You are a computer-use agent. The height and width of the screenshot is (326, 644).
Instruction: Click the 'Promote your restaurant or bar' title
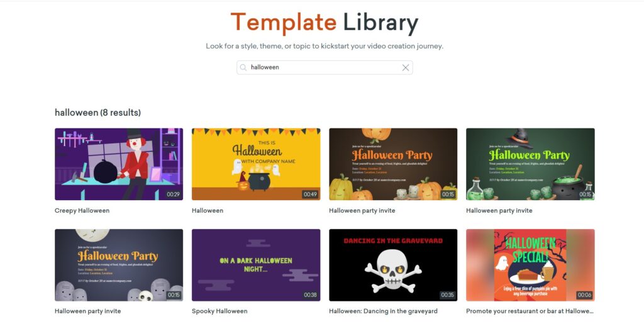click(x=530, y=311)
